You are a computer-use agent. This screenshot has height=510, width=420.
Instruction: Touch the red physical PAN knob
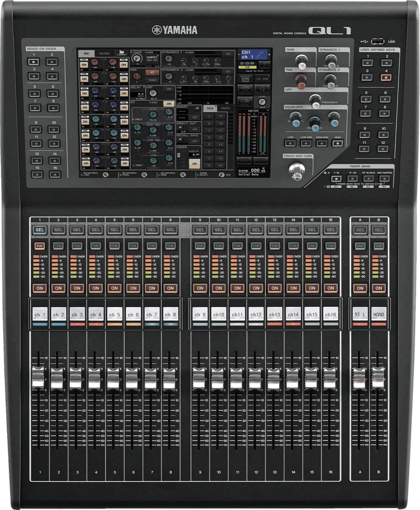click(301, 82)
